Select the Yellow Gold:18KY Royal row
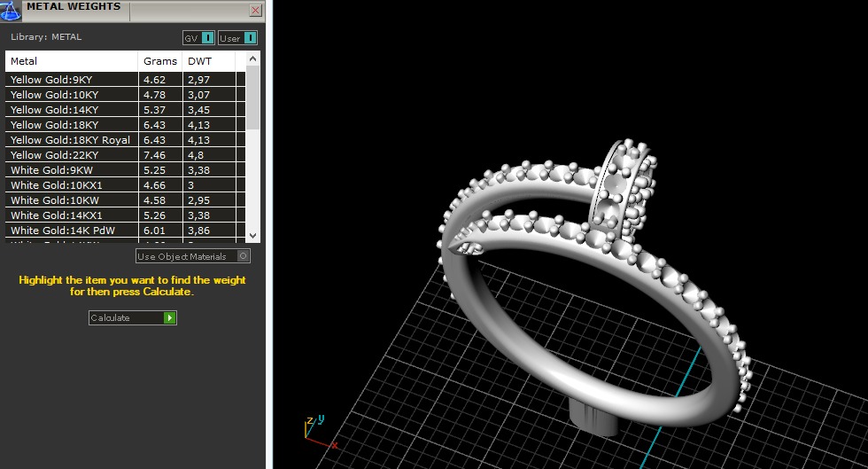The height and width of the screenshot is (469, 868). (125, 140)
